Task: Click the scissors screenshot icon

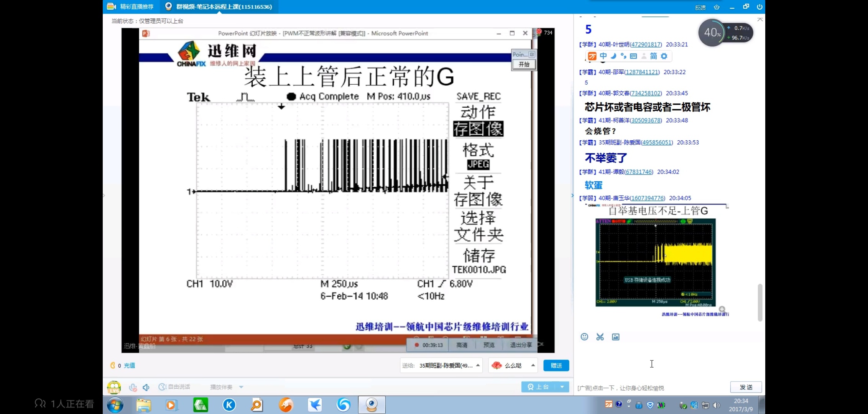Action: coord(600,337)
